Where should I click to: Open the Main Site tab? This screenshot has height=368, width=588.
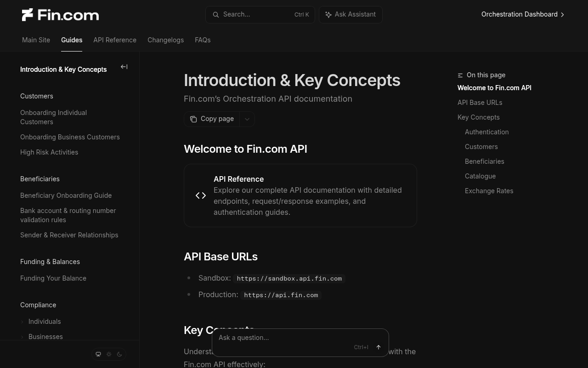pyautogui.click(x=36, y=40)
